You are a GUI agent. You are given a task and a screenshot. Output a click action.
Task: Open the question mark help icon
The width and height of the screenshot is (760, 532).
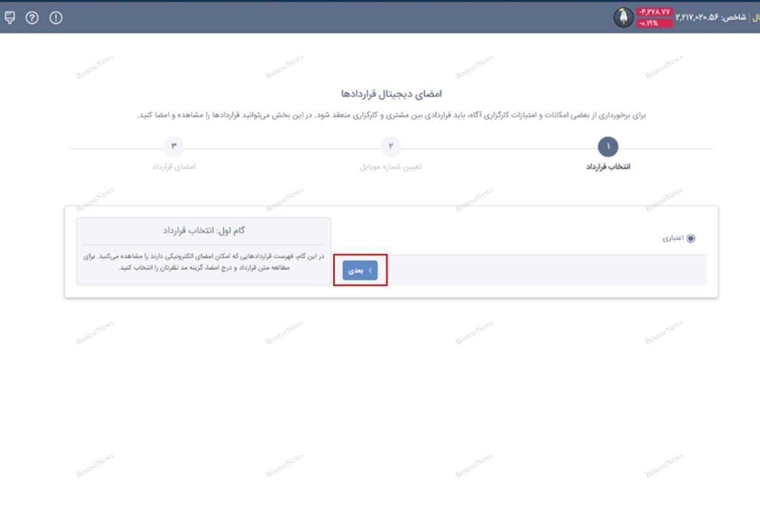(x=32, y=18)
